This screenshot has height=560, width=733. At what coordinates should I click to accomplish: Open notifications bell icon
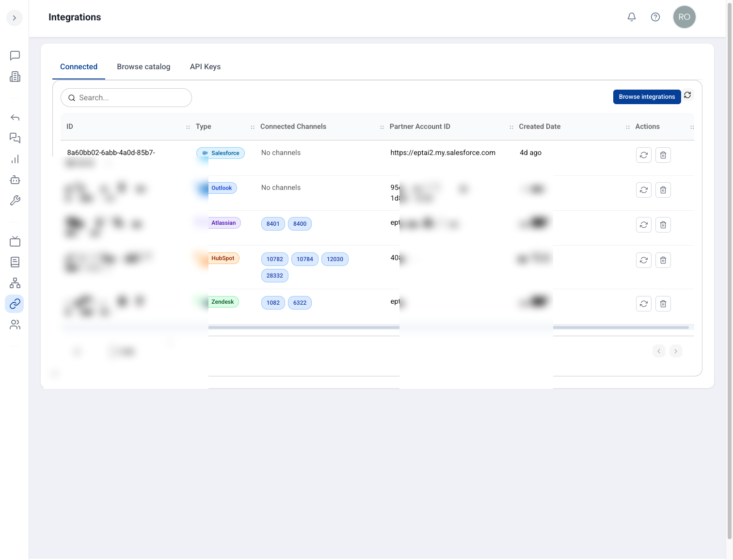pyautogui.click(x=632, y=17)
